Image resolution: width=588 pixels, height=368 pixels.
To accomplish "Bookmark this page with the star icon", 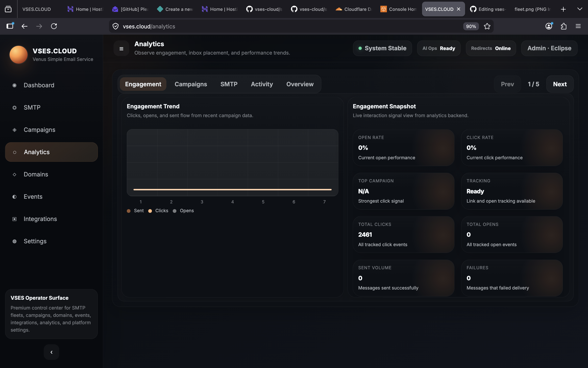I will coord(487,26).
